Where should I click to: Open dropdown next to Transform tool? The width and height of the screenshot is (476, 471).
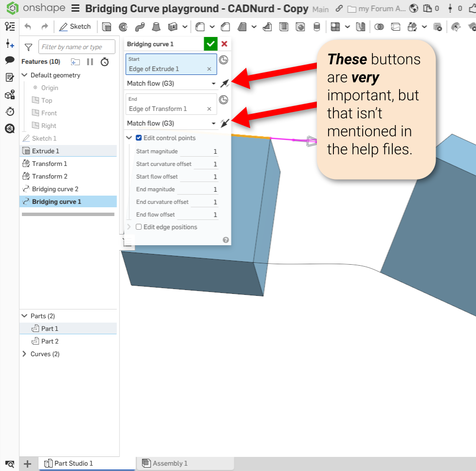point(424,27)
